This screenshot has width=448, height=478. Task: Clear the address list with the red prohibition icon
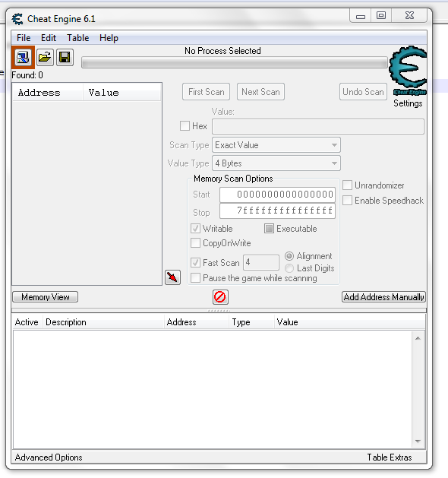pos(220,297)
